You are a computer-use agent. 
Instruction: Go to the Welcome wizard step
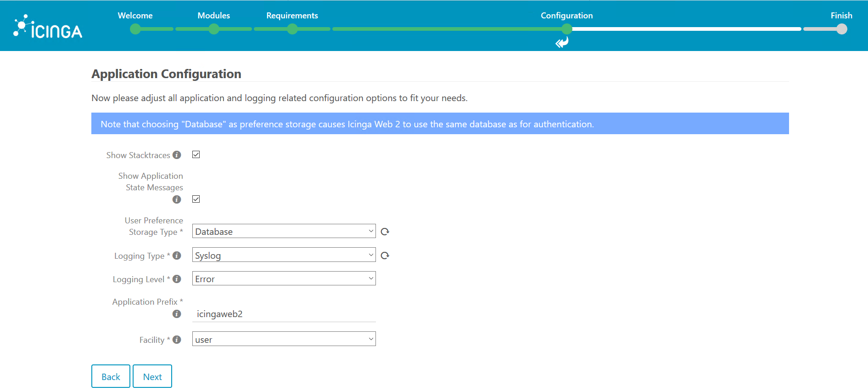click(x=135, y=16)
